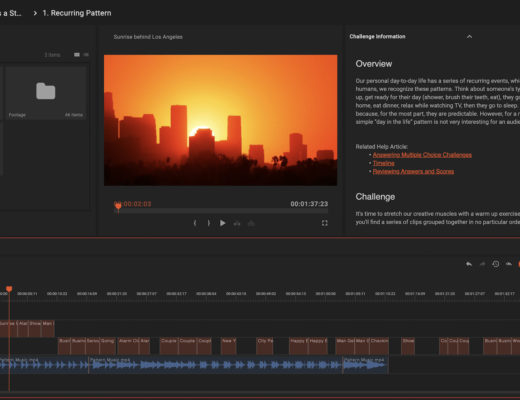Select the 'Going' clip in timeline
Viewport: 520px width, 400px height.
tap(108, 346)
